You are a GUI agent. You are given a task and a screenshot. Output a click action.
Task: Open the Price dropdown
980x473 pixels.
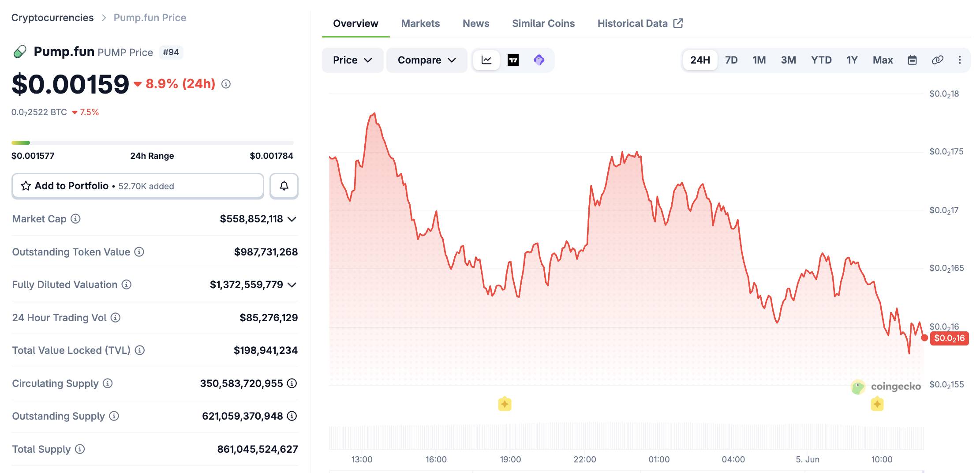tap(352, 60)
